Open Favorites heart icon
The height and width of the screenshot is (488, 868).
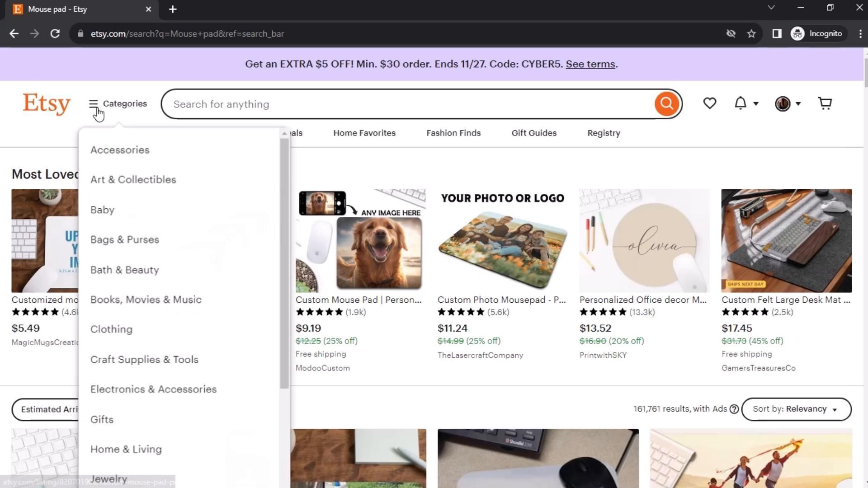click(x=709, y=103)
